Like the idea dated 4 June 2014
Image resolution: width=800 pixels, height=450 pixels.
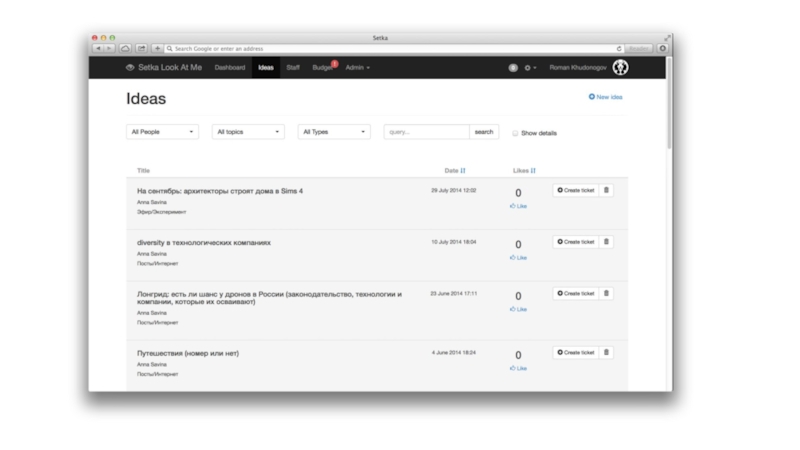tap(518, 368)
